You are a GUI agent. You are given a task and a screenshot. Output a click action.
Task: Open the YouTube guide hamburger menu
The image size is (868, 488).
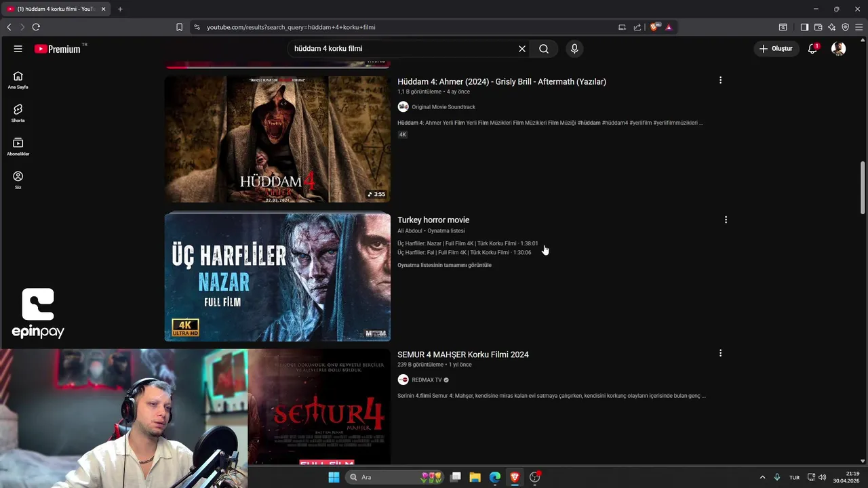18,49
